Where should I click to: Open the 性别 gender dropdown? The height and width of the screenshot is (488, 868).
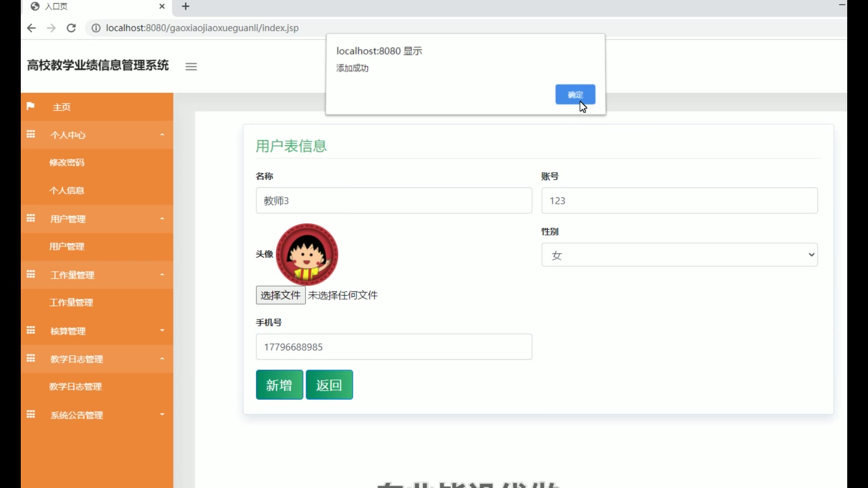(679, 255)
